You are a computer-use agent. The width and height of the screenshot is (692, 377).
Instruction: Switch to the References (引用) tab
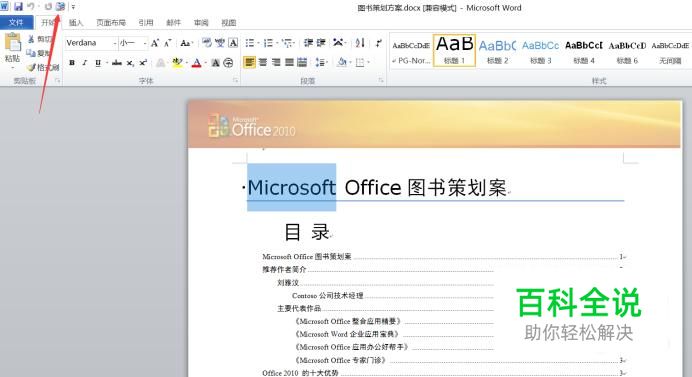click(146, 23)
